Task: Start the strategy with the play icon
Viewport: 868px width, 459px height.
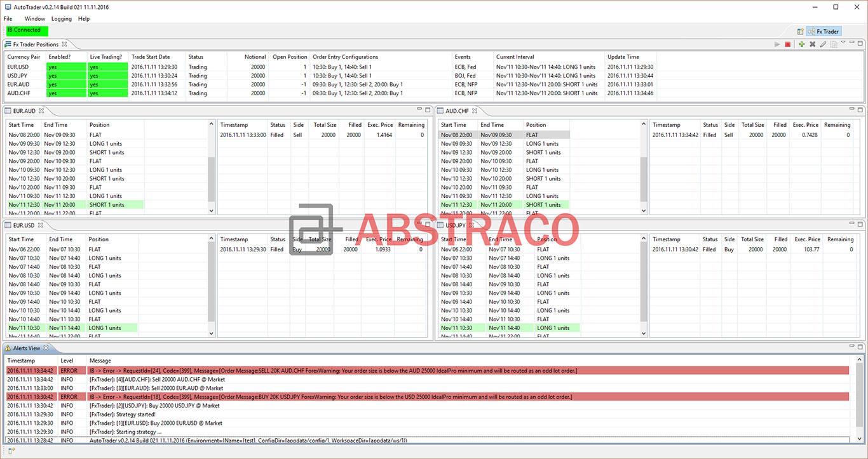Action: click(x=777, y=44)
